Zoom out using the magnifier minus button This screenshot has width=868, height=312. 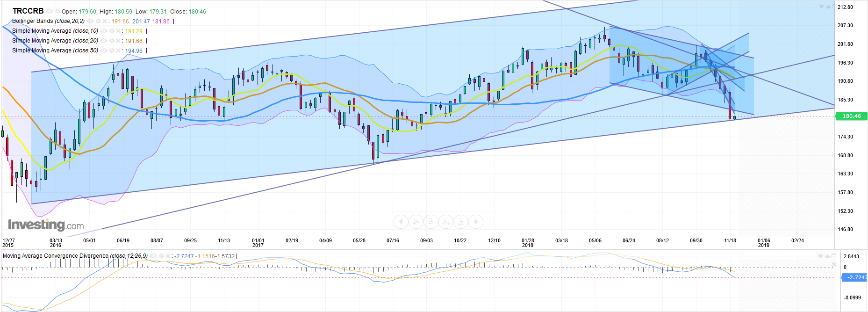pos(430,222)
